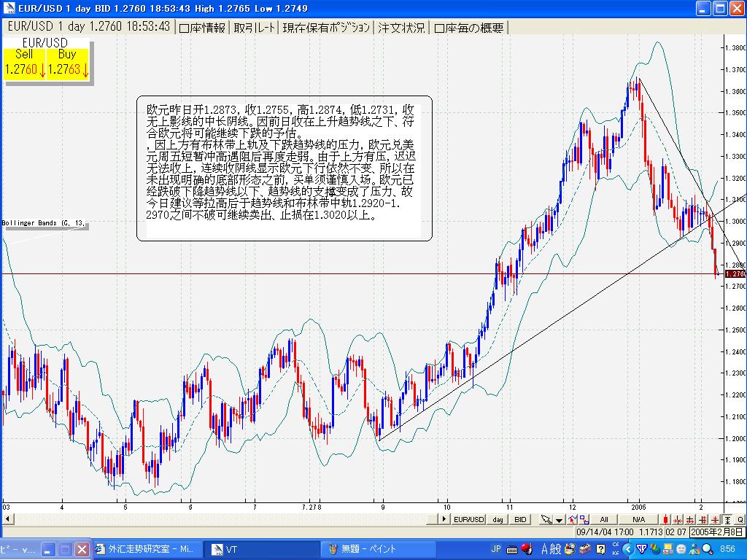747x560 pixels.
Task: Click the Buy 1.2763 rate box
Action: click(67, 63)
